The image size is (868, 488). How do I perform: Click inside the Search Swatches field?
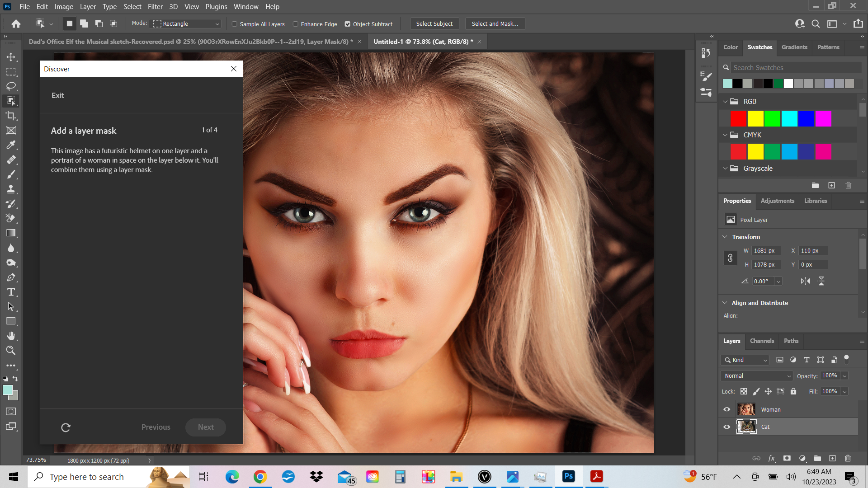pyautogui.click(x=796, y=67)
